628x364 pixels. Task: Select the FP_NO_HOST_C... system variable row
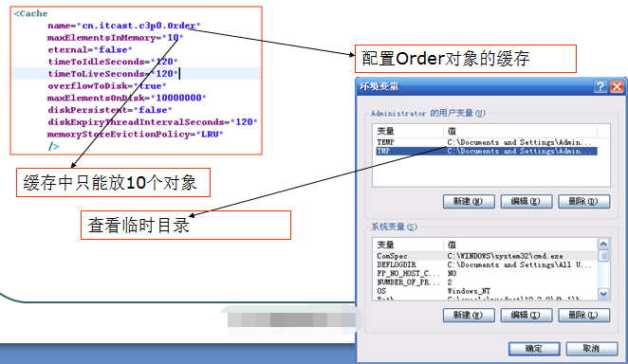[x=487, y=273]
